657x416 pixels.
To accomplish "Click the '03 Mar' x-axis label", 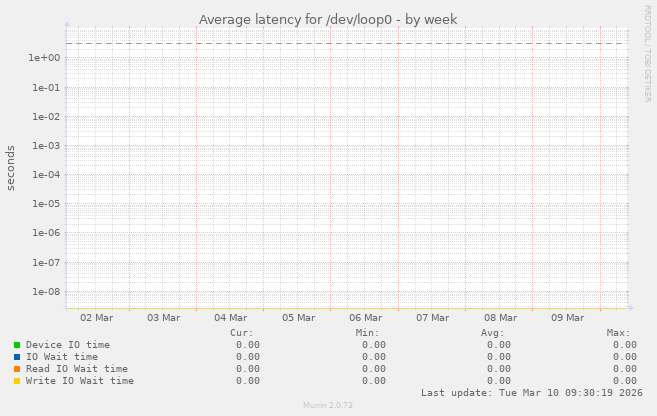I will coord(164,318).
